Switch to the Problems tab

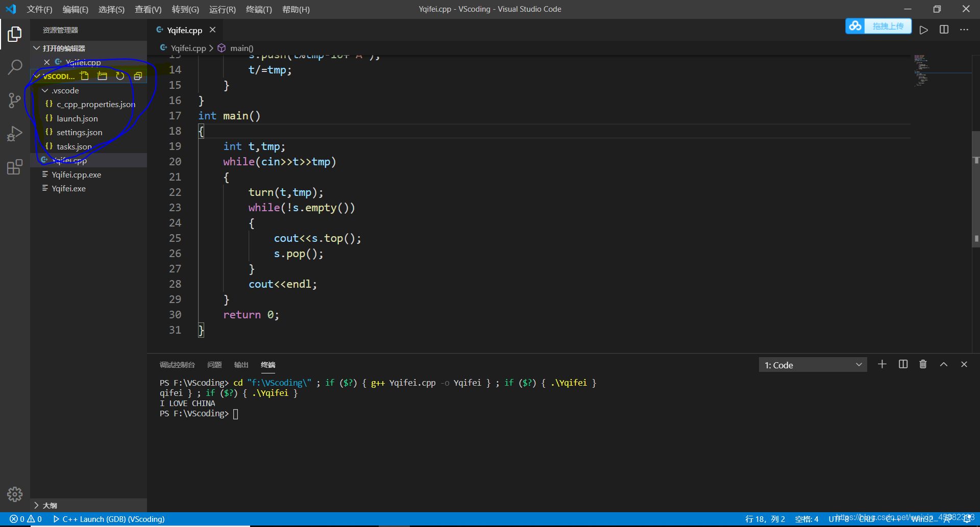[214, 365]
